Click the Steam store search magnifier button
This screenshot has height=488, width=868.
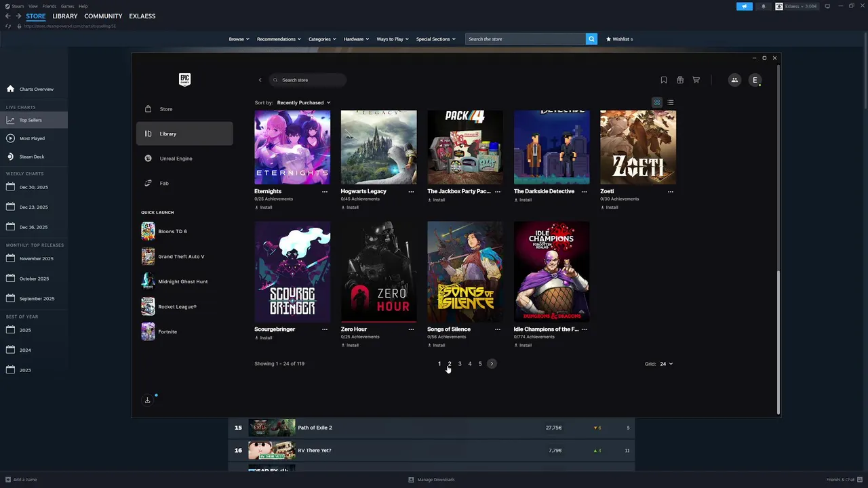tap(591, 39)
